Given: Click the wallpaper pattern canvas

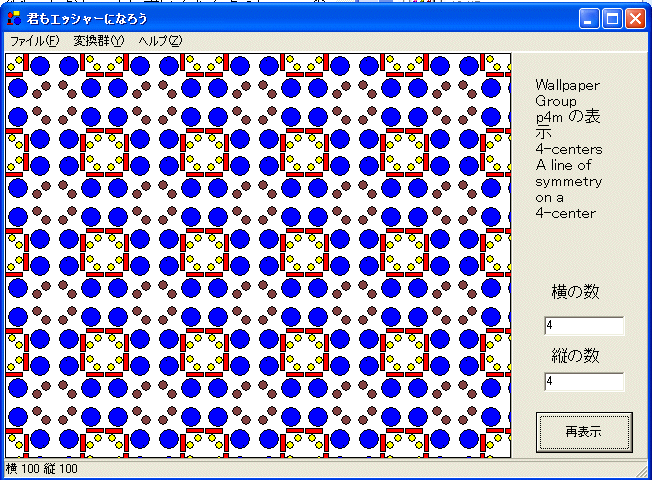Looking at the screenshot, I should pyautogui.click(x=258, y=255).
